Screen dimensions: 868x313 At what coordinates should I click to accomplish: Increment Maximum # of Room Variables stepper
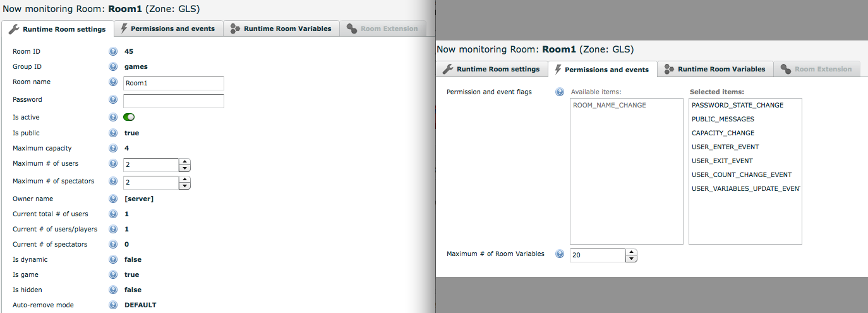pos(631,252)
